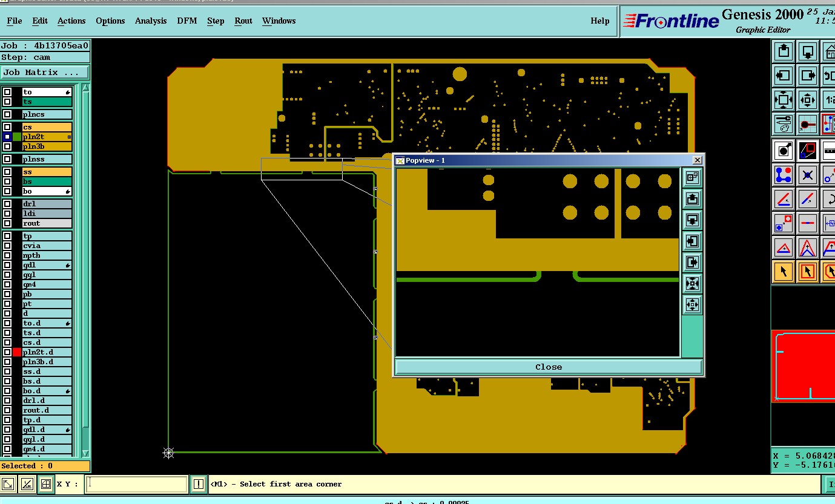Click the move feature squares icon
This screenshot has width=835, height=504.
pyautogui.click(x=784, y=223)
